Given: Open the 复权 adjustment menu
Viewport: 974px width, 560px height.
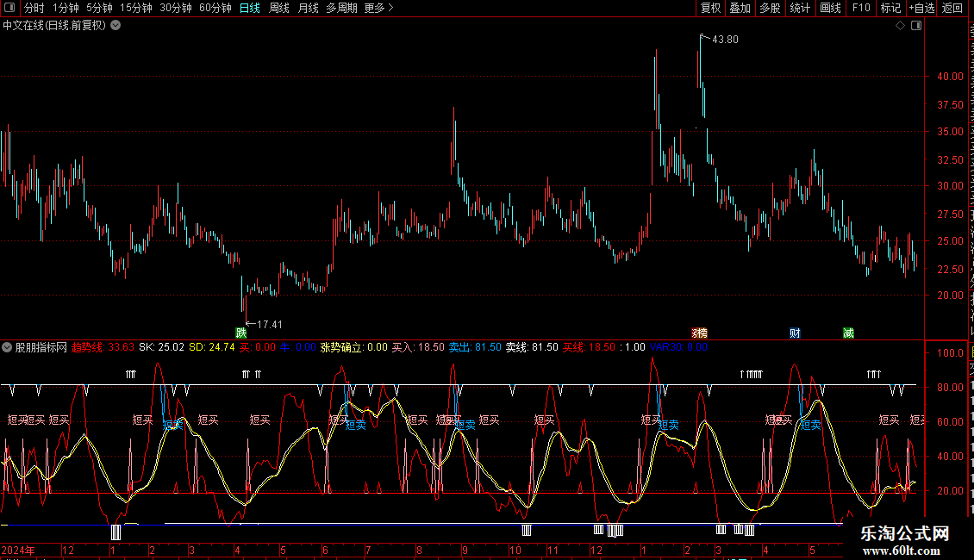Looking at the screenshot, I should pos(710,8).
